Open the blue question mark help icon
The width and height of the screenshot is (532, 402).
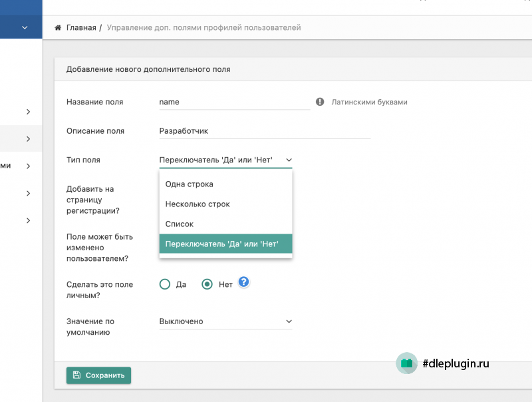point(243,282)
